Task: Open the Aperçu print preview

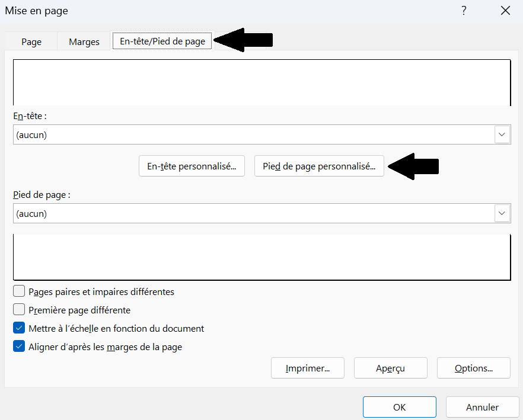Action: [391, 368]
